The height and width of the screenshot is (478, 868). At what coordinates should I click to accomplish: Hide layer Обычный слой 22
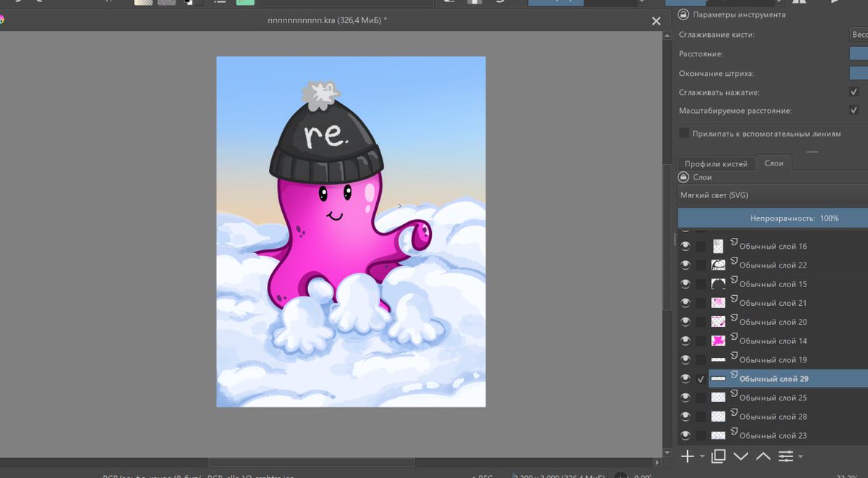click(685, 265)
